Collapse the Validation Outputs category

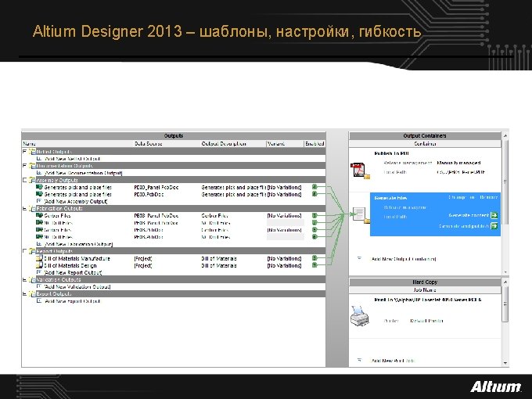24,279
